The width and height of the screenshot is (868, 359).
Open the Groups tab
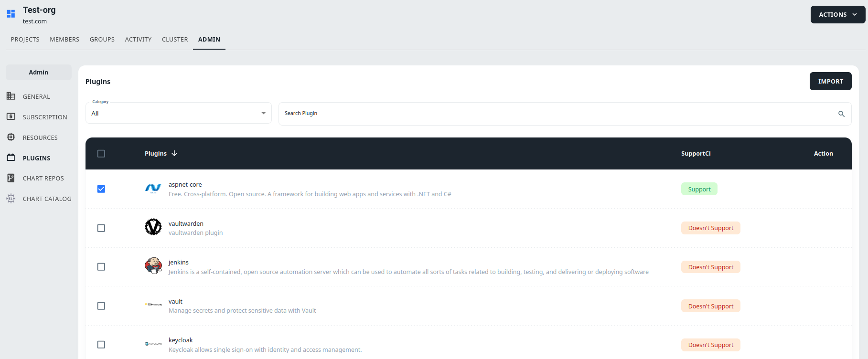point(102,40)
